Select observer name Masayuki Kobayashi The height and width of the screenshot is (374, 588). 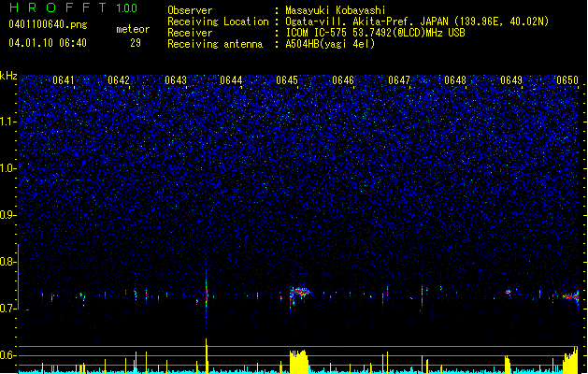click(335, 10)
